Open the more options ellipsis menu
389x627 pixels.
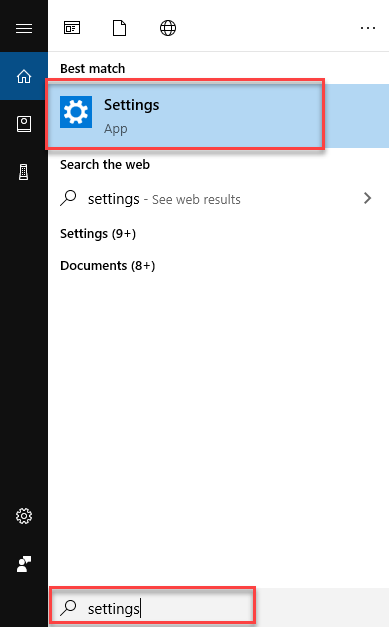click(x=368, y=28)
